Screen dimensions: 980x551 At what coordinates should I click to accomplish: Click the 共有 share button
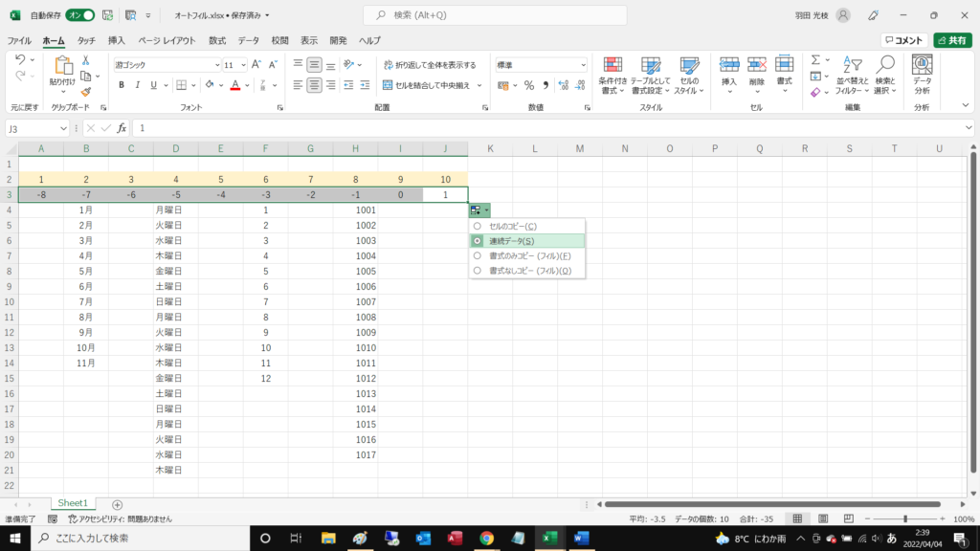click(x=952, y=40)
